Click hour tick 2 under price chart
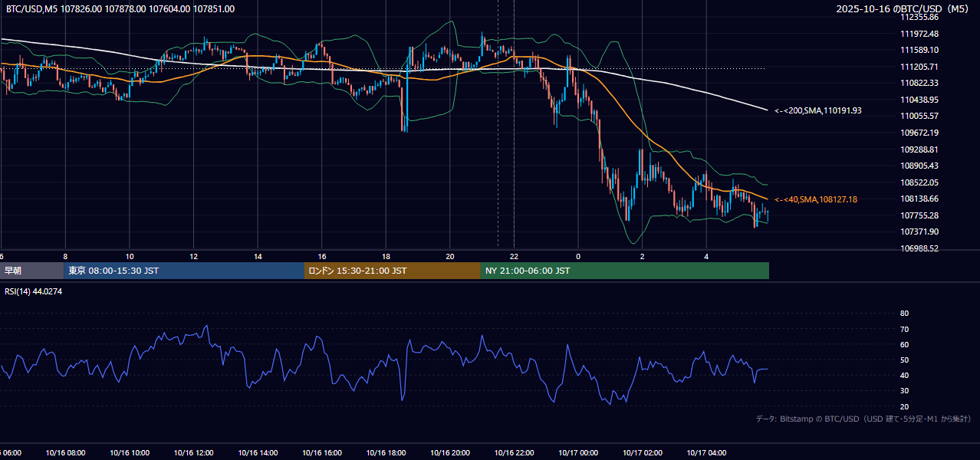The width and height of the screenshot is (980, 460). (643, 256)
